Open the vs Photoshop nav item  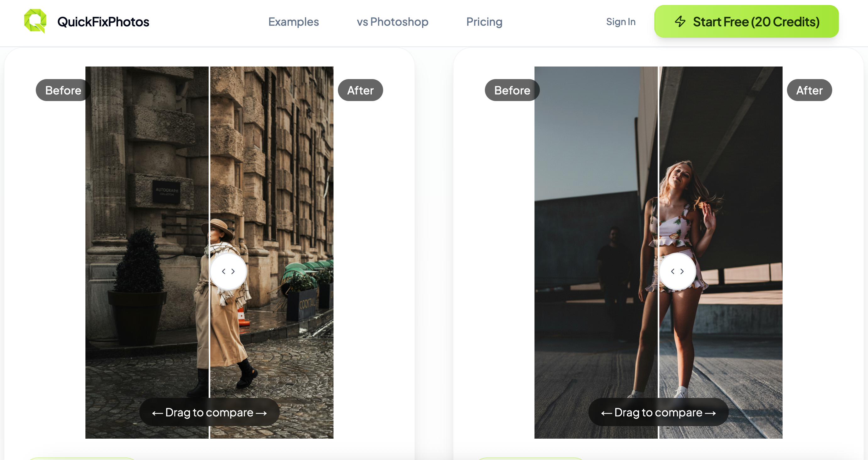tap(392, 22)
